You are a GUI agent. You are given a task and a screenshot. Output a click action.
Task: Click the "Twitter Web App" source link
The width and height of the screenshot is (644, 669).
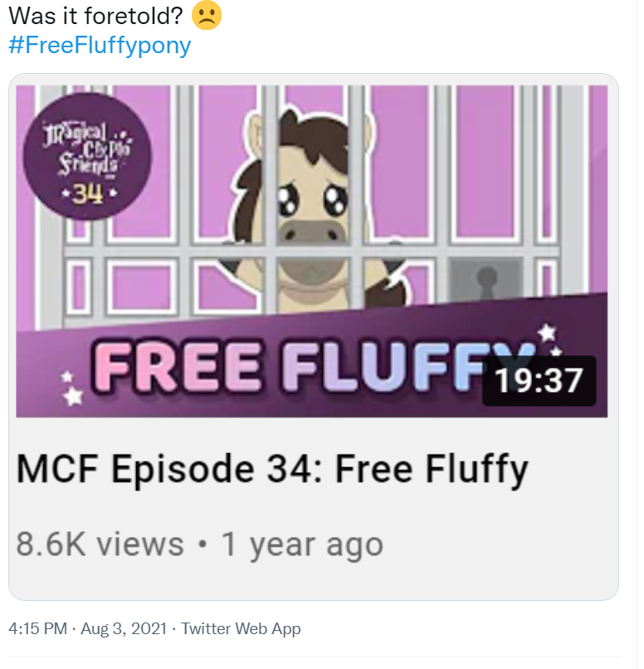pos(241,628)
